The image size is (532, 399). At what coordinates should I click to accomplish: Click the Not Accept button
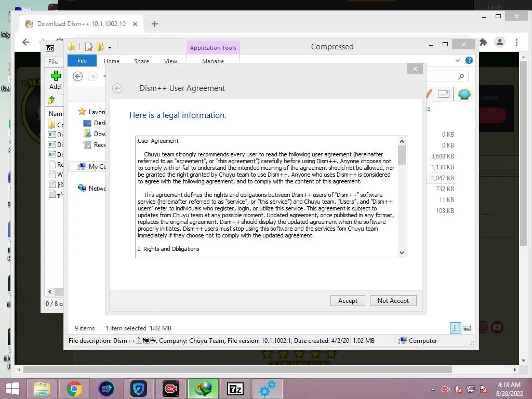click(393, 301)
